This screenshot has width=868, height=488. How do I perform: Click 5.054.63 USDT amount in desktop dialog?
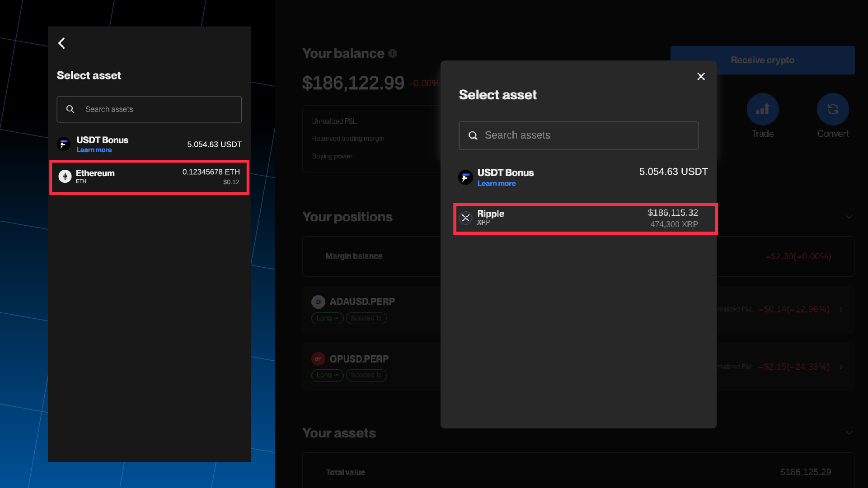click(673, 172)
